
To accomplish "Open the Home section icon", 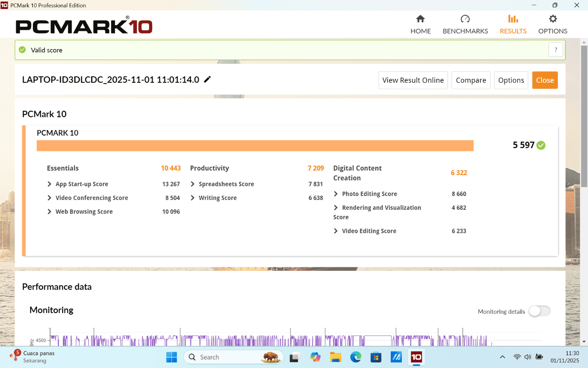I will [420, 19].
